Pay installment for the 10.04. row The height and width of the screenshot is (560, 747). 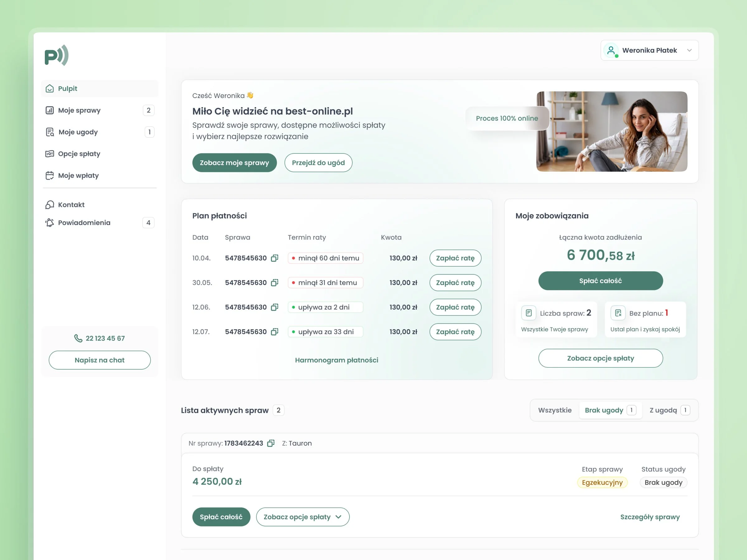tap(455, 258)
